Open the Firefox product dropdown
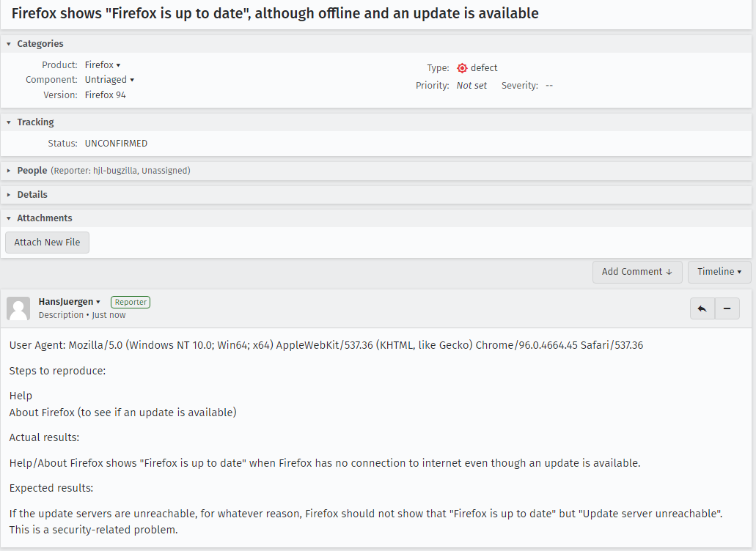 click(x=103, y=65)
